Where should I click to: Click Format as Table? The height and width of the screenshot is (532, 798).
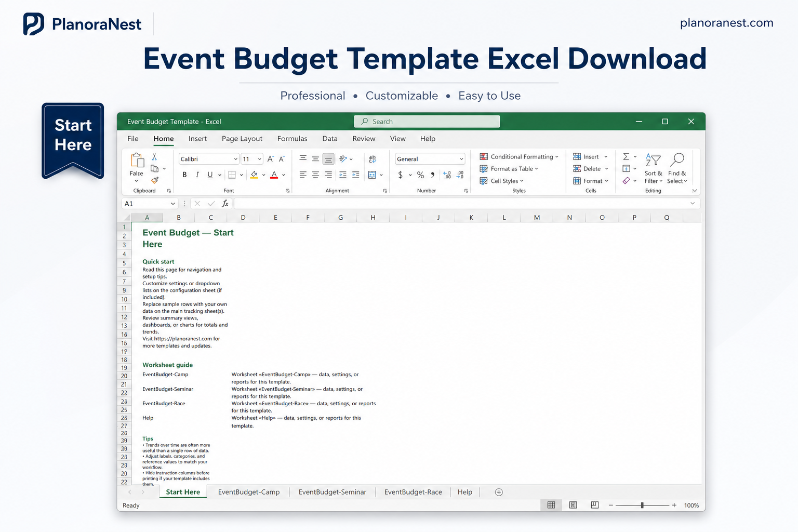point(509,168)
